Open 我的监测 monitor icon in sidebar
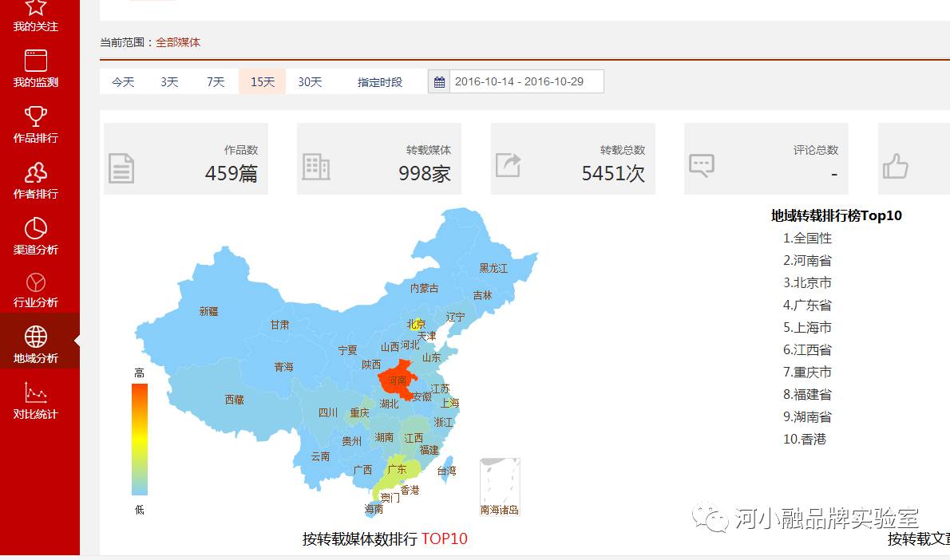This screenshot has width=950, height=560. (36, 61)
